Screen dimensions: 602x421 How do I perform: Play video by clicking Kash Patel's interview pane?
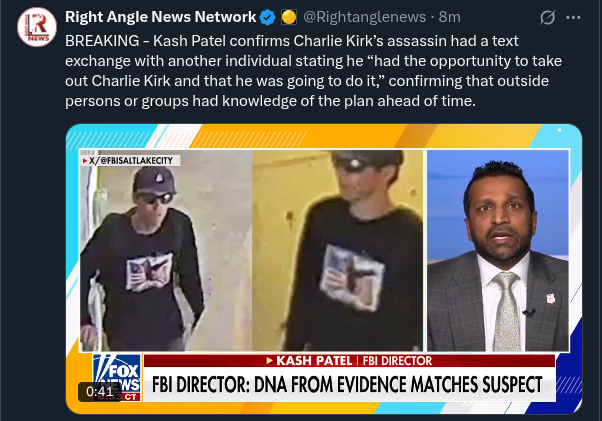click(498, 250)
